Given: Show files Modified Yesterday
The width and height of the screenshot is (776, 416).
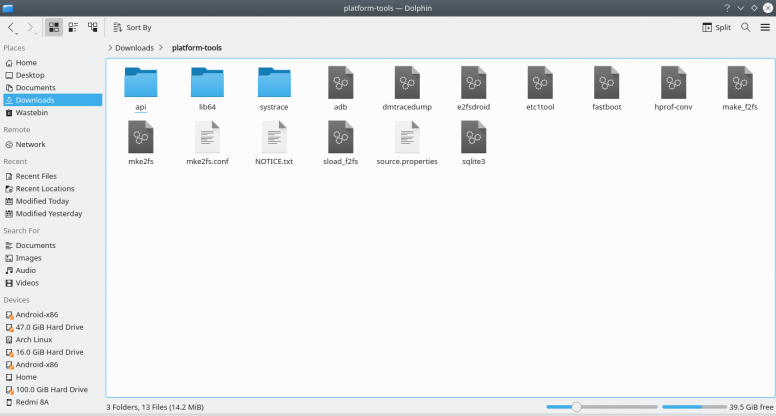Looking at the screenshot, I should click(52, 214).
